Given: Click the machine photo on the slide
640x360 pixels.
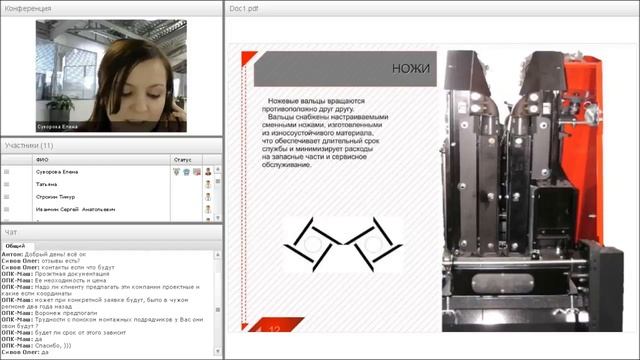Looking at the screenshot, I should pos(532,191).
